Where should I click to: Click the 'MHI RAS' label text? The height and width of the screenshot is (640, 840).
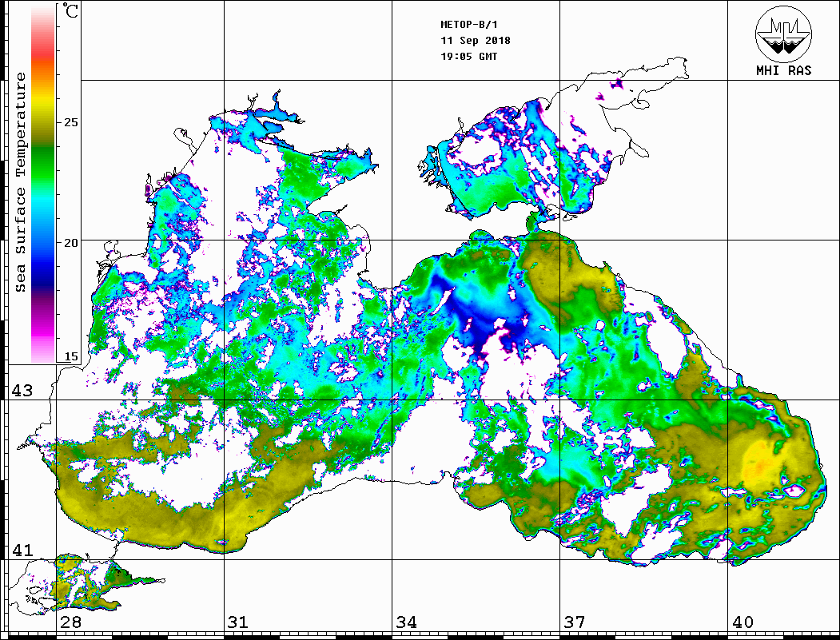click(783, 70)
